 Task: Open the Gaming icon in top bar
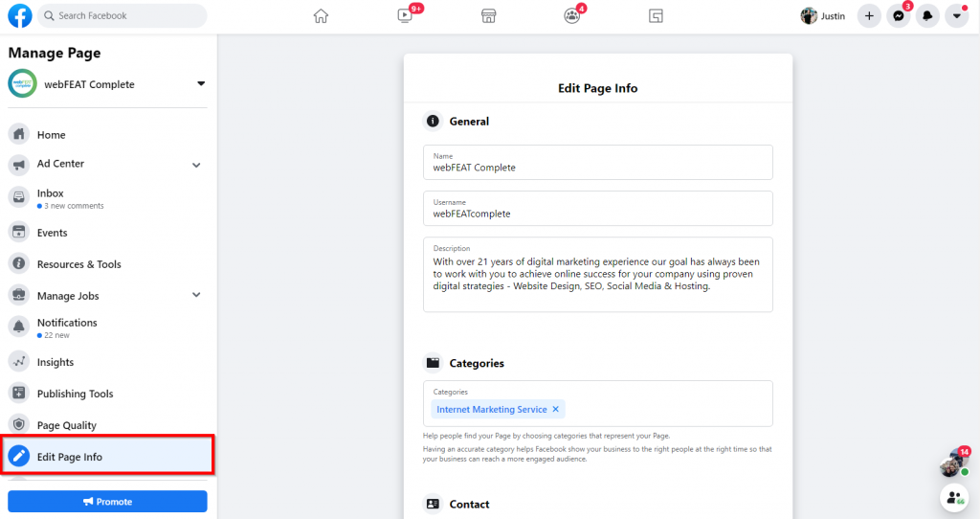(656, 16)
